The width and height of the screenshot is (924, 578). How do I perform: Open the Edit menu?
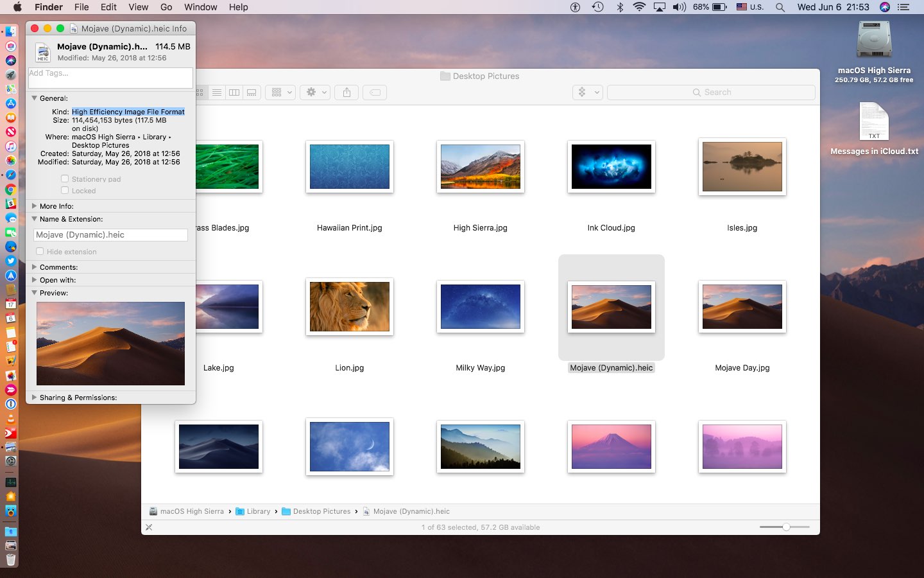pyautogui.click(x=108, y=7)
